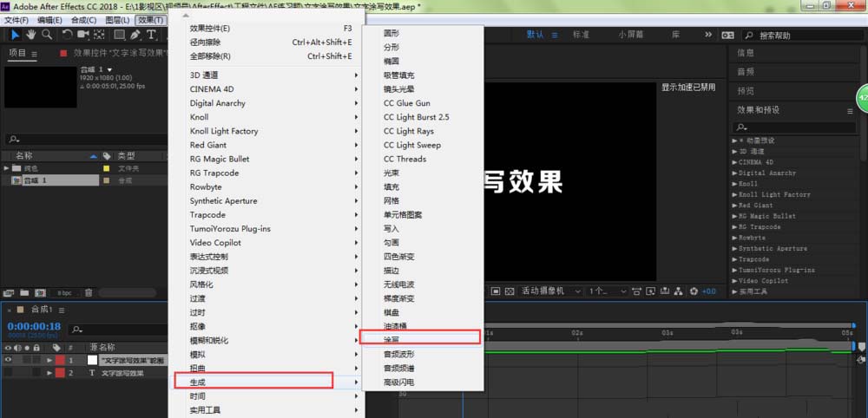868x418 pixels.
Task: Click the Pixel Aspect Ratio correction icon
Action: coord(636,291)
